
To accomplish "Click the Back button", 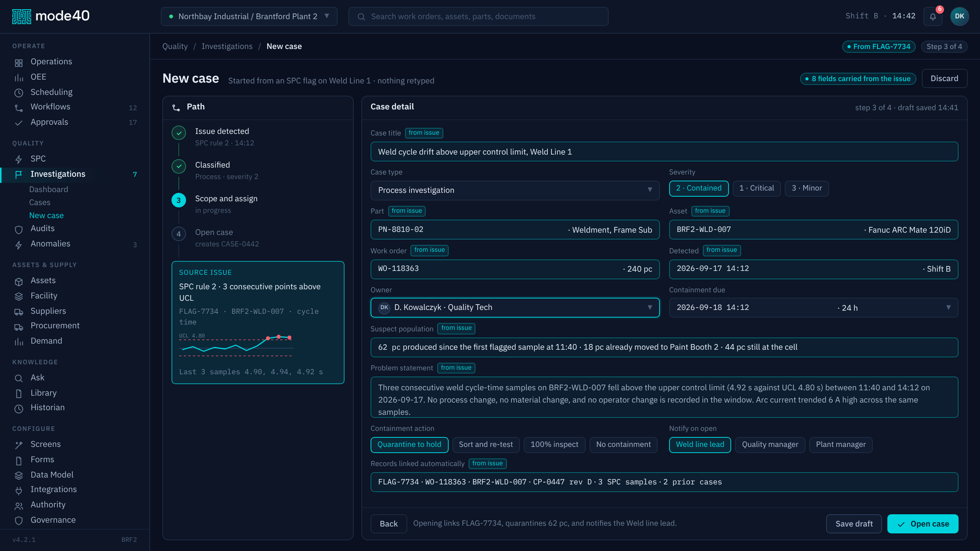I will coord(389,524).
